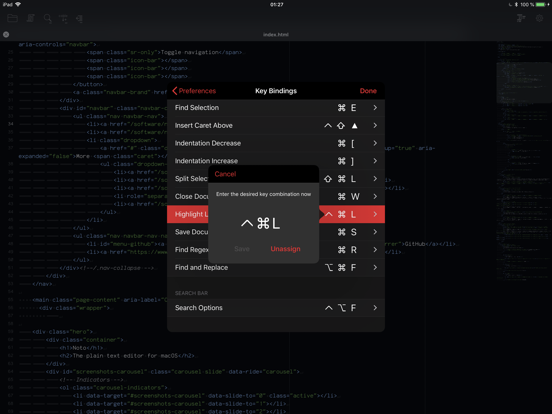Open search with the magnifier icon
552x414 pixels.
pyautogui.click(x=48, y=19)
